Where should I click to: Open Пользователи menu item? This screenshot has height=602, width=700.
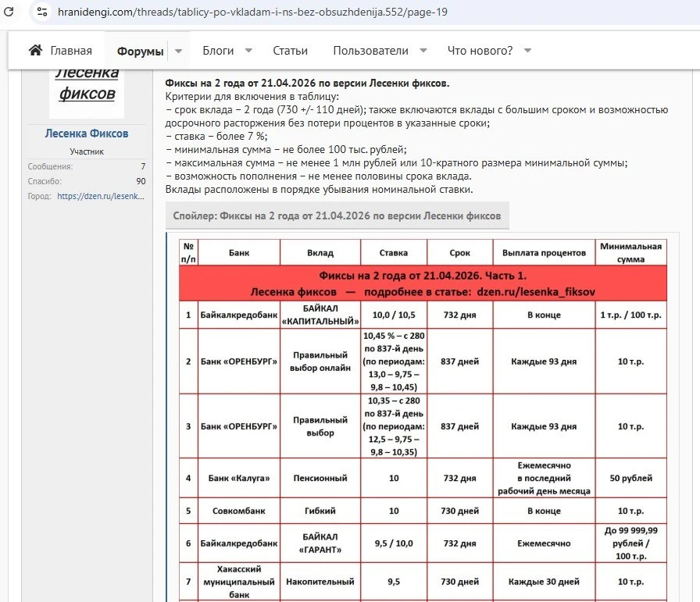[370, 51]
